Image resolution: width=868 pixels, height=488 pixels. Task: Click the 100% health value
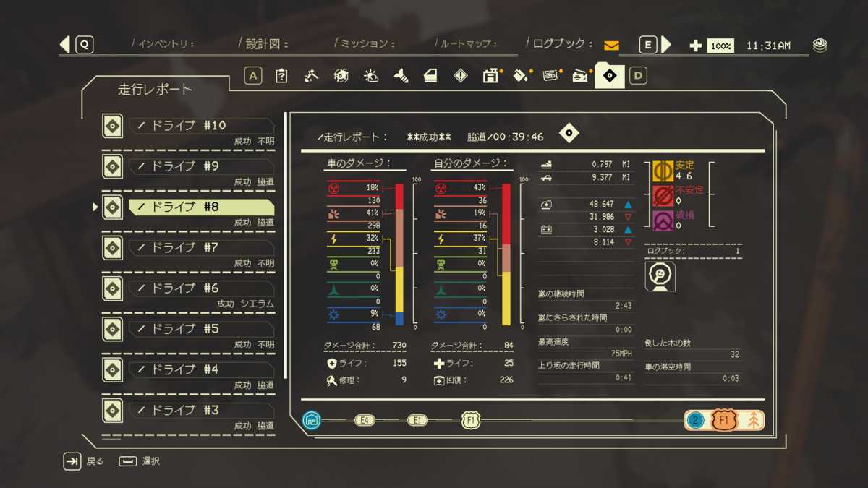[x=720, y=46]
